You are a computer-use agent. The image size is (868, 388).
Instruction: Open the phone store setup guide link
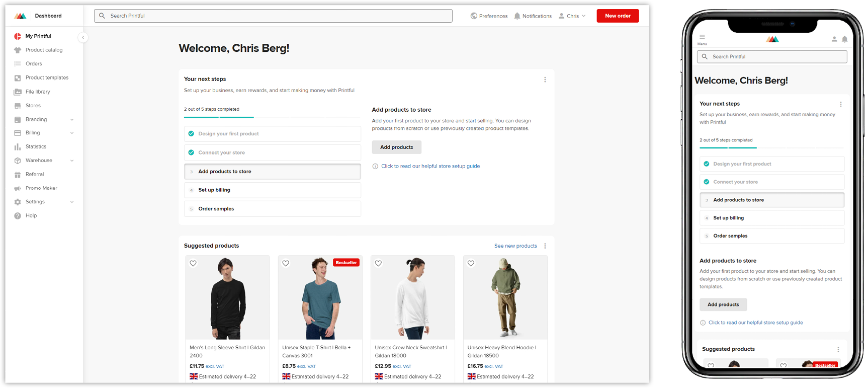tap(755, 323)
